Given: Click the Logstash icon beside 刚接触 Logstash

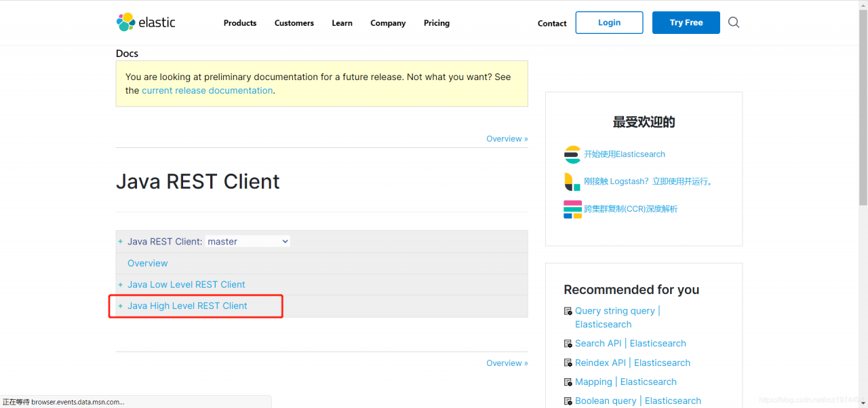Looking at the screenshot, I should tap(572, 181).
